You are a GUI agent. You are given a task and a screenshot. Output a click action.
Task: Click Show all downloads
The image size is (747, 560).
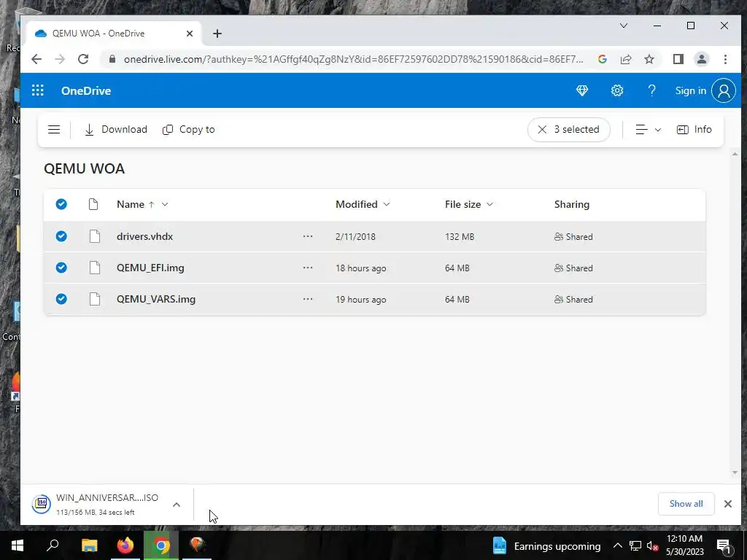pos(686,504)
